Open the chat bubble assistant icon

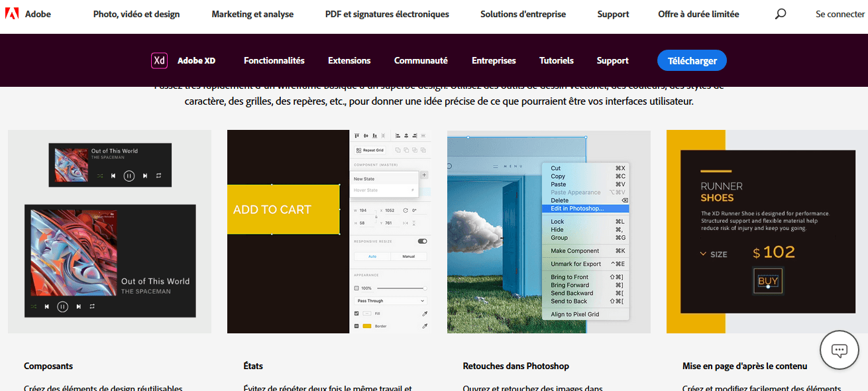point(840,349)
